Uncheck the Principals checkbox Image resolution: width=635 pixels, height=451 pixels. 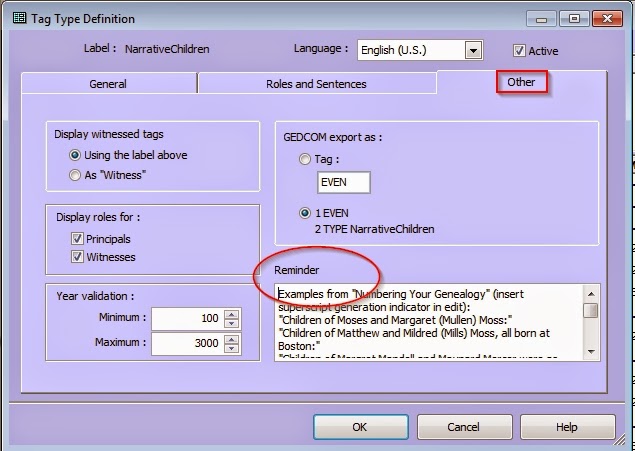point(77,238)
